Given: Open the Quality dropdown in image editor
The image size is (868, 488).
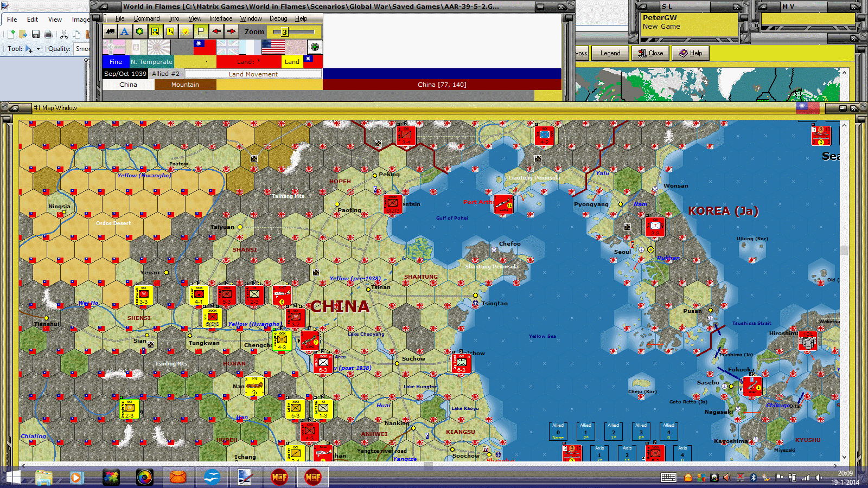Looking at the screenshot, I should tap(82, 49).
